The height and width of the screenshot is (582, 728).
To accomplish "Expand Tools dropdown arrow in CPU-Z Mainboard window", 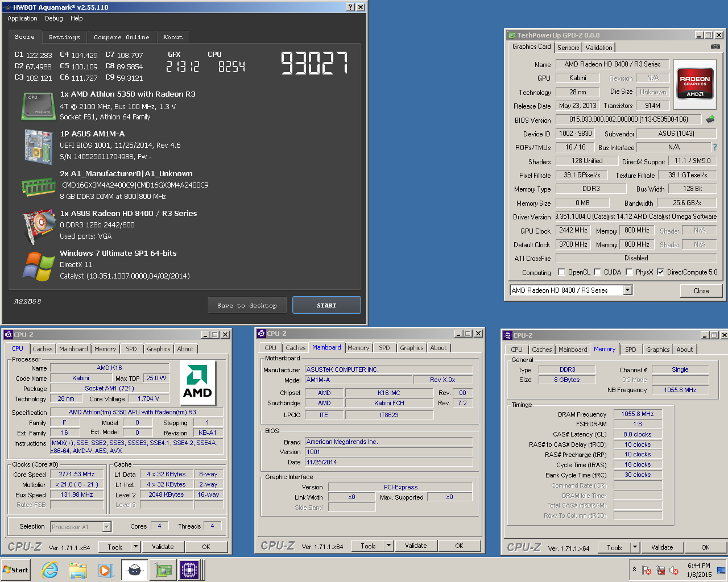I will coord(388,546).
